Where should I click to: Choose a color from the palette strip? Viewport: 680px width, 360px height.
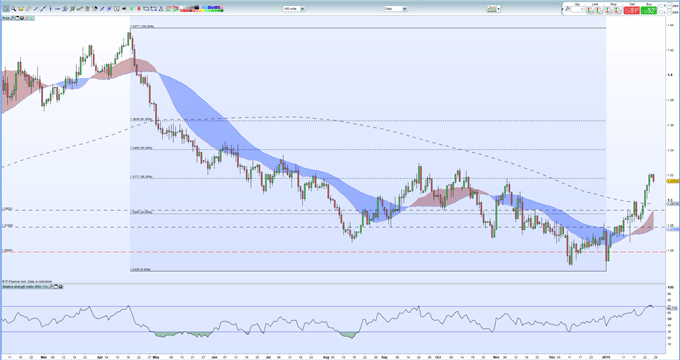coord(202,9)
